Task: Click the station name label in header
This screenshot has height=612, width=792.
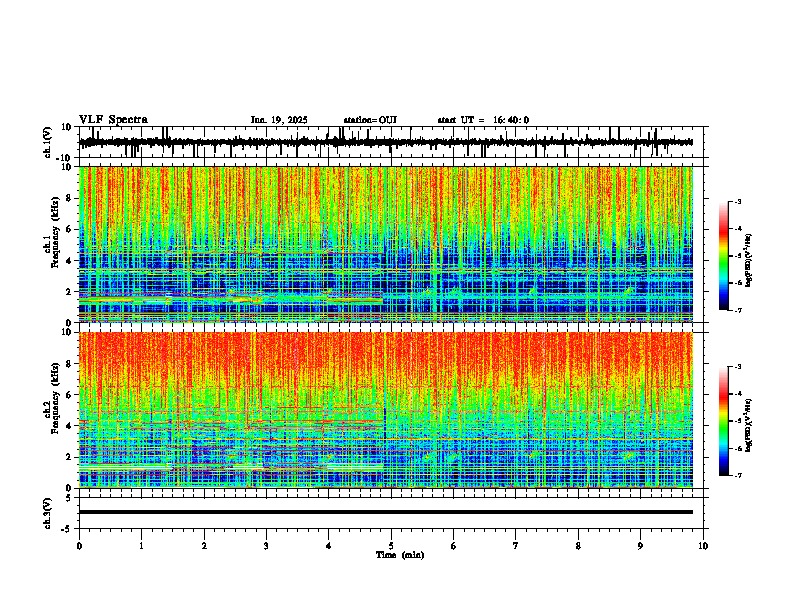Action: tap(370, 120)
